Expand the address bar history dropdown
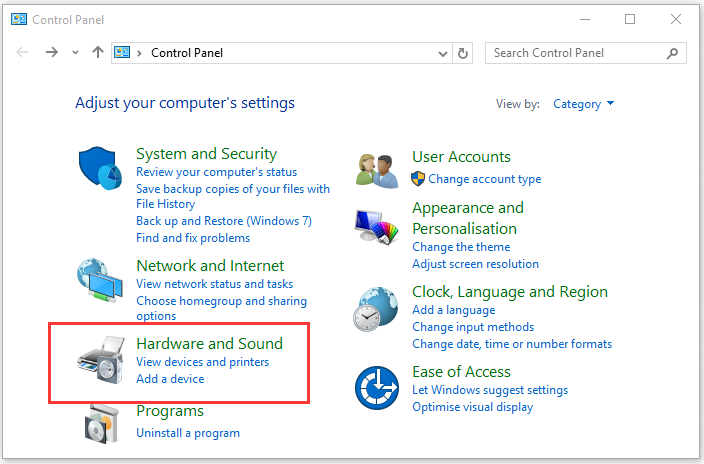The image size is (704, 464). [443, 54]
